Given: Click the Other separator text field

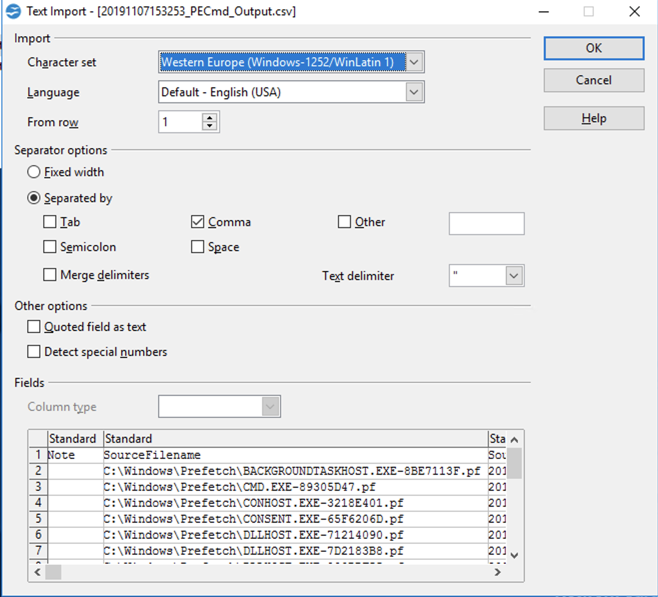Looking at the screenshot, I should coord(486,224).
